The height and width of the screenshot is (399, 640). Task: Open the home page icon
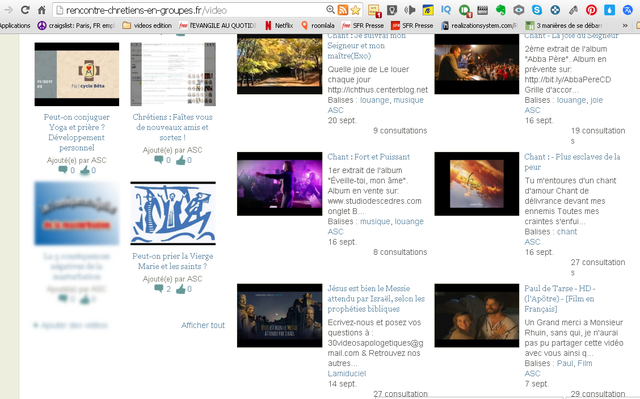(41, 10)
